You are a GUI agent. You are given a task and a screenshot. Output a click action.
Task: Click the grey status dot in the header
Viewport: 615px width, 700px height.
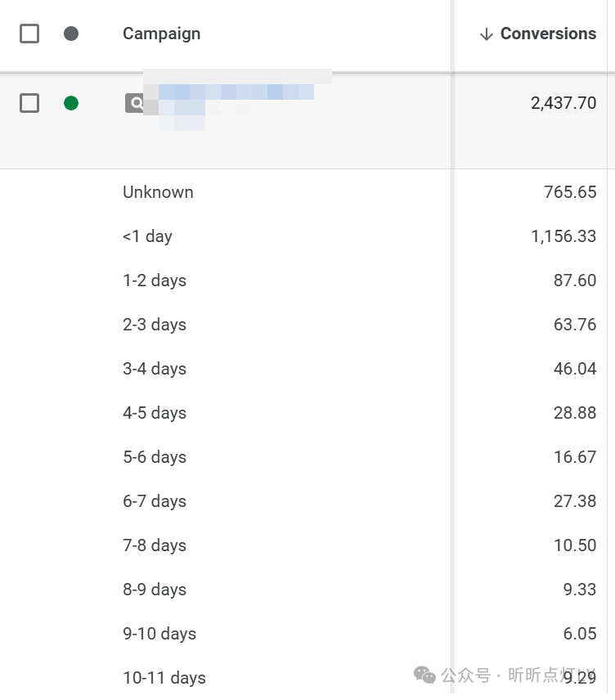tap(71, 34)
